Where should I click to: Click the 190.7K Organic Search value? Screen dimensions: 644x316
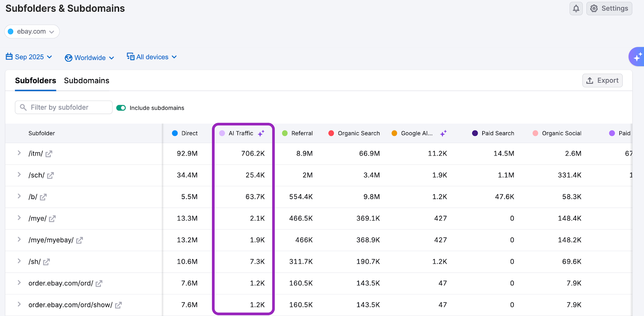pyautogui.click(x=368, y=262)
